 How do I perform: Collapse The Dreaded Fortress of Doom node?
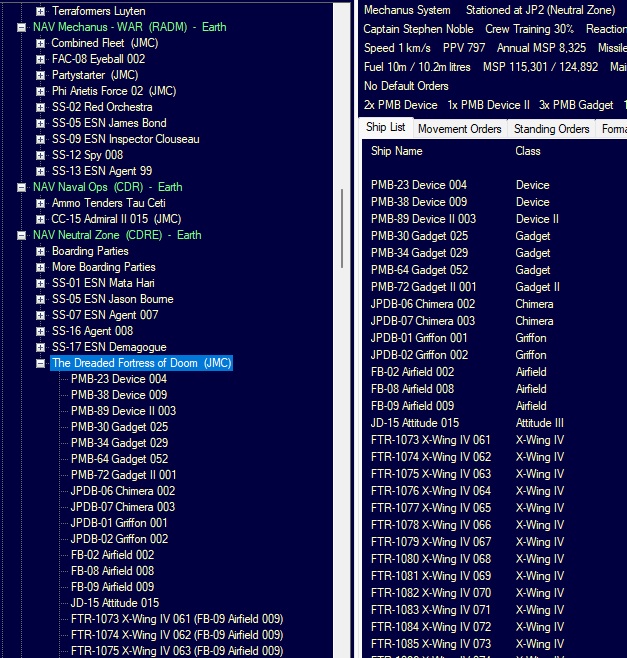tap(40, 363)
